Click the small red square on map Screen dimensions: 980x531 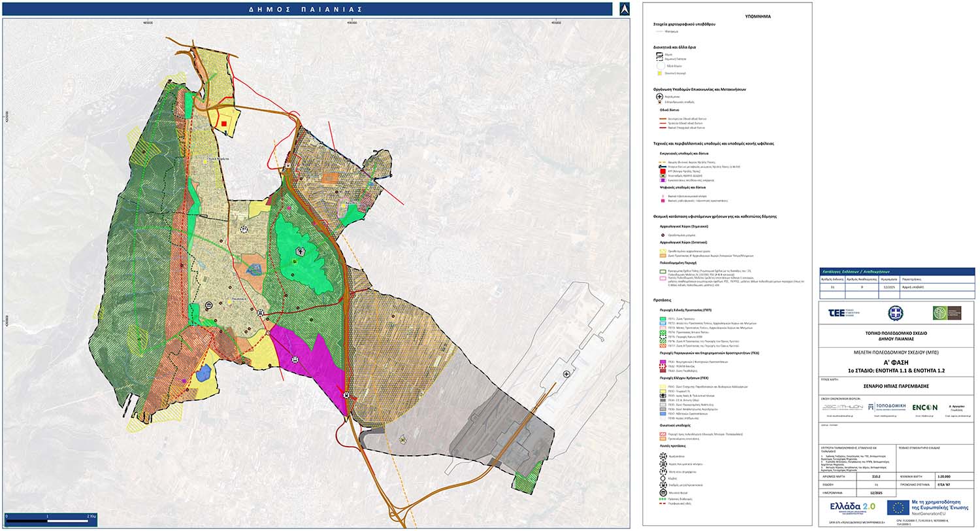(224, 124)
